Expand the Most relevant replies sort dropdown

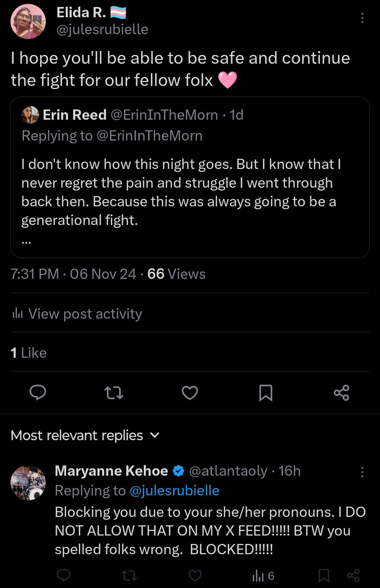(x=85, y=435)
